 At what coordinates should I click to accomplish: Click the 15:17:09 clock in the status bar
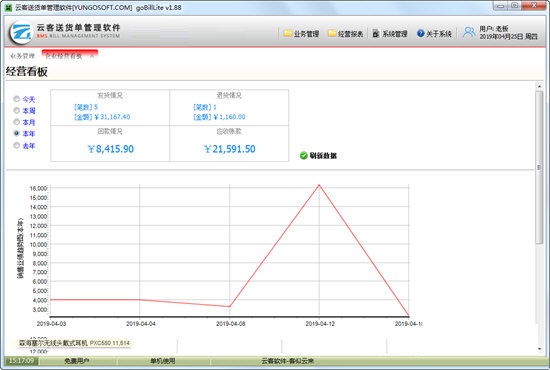coord(21,361)
